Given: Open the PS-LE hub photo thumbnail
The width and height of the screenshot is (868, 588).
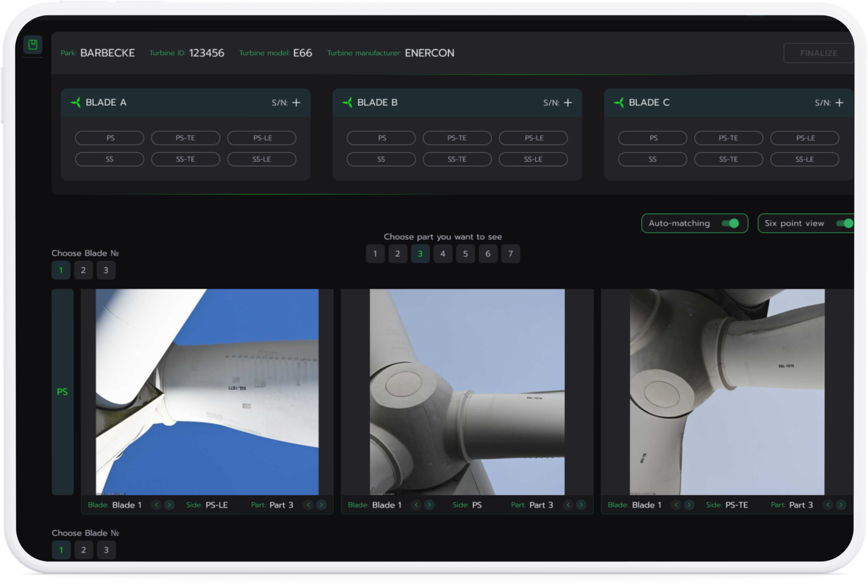Looking at the screenshot, I should (207, 392).
